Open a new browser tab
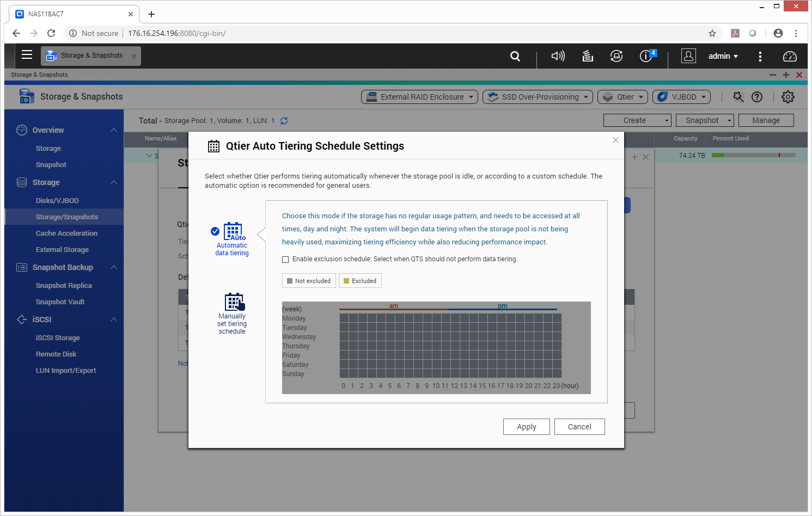812x516 pixels. click(x=151, y=14)
